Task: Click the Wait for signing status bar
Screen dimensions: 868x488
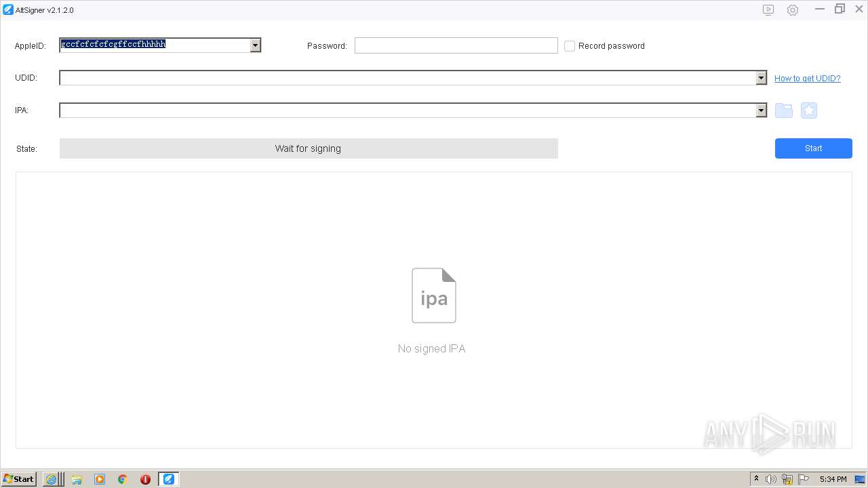Action: [x=309, y=148]
